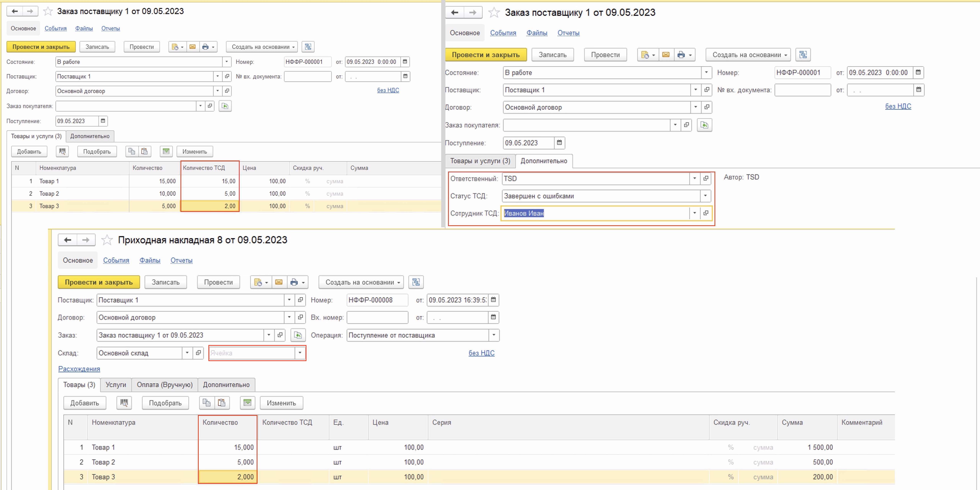Click barcode scanner icon in left order window

[x=62, y=151]
